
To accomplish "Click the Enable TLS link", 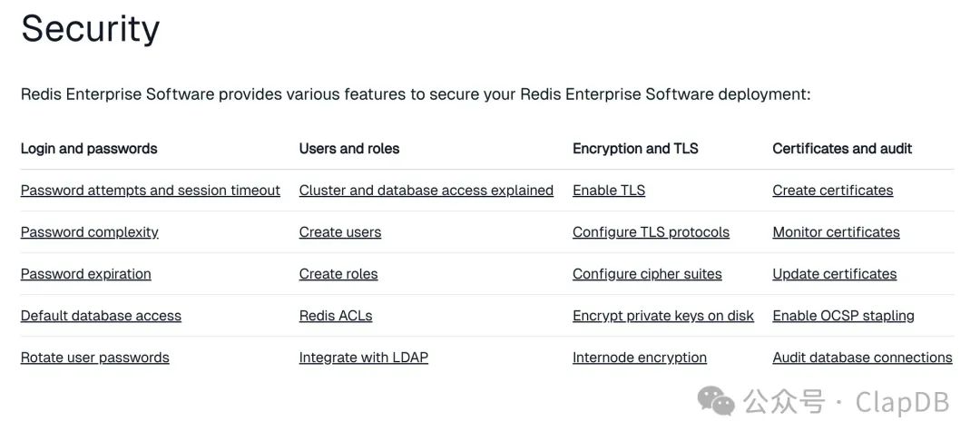I will pyautogui.click(x=608, y=191).
